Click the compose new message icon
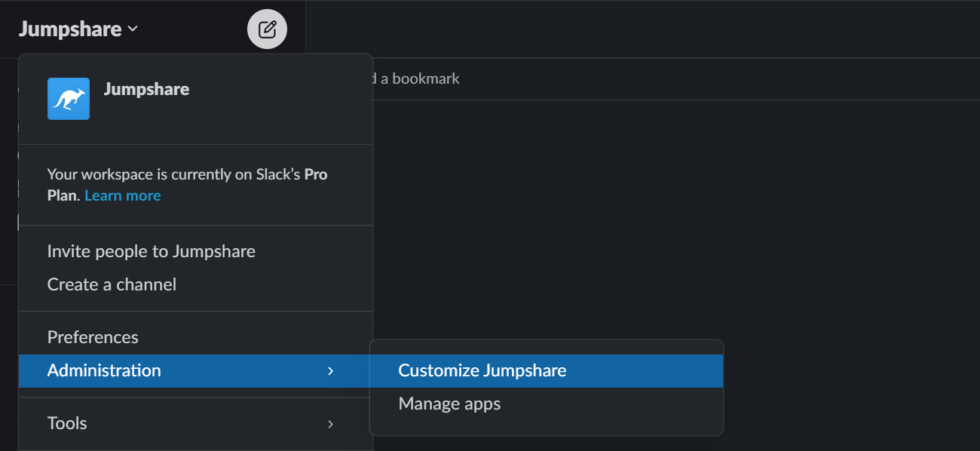 [267, 29]
